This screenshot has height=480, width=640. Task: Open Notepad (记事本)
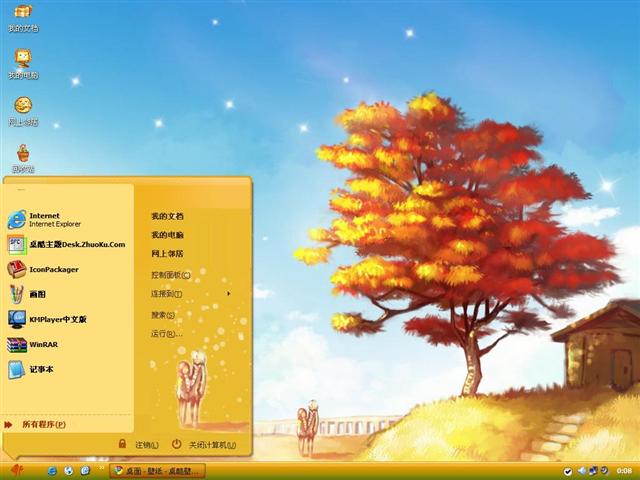coord(31,369)
